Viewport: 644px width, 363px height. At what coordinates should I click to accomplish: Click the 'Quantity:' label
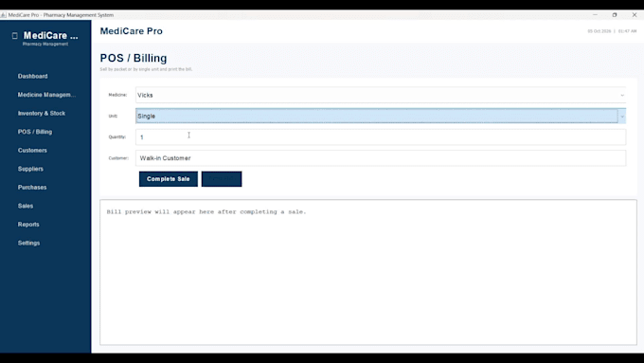117,136
